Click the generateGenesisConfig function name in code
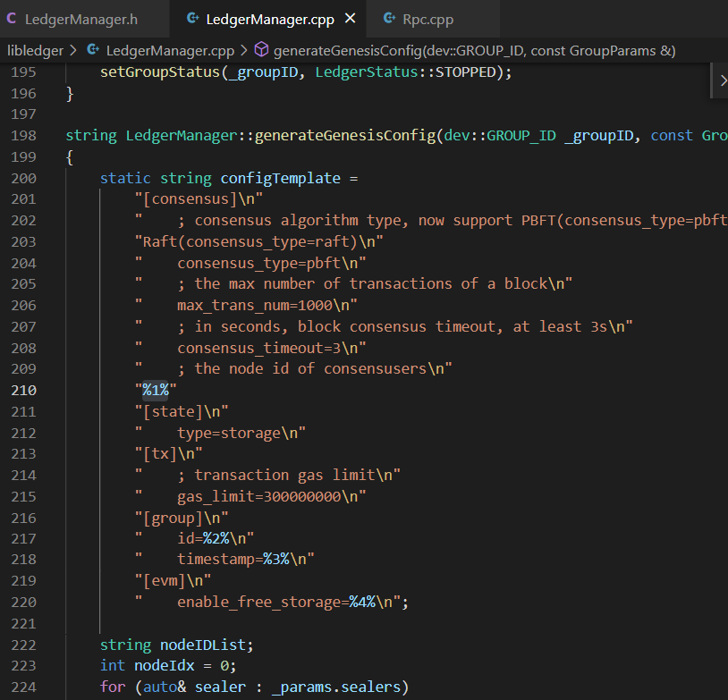Screen dimensions: 728x700 click(x=345, y=136)
